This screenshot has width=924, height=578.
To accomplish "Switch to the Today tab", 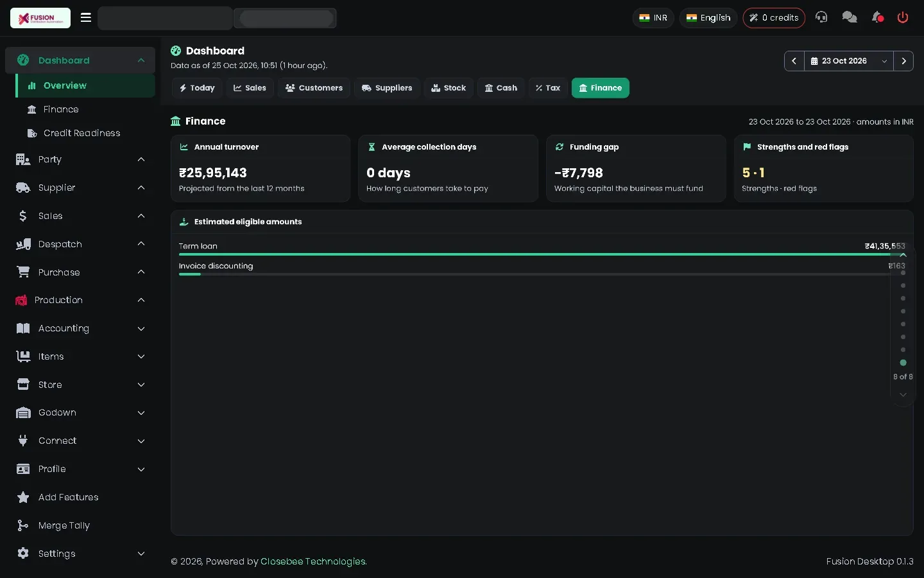I will 197,88.
